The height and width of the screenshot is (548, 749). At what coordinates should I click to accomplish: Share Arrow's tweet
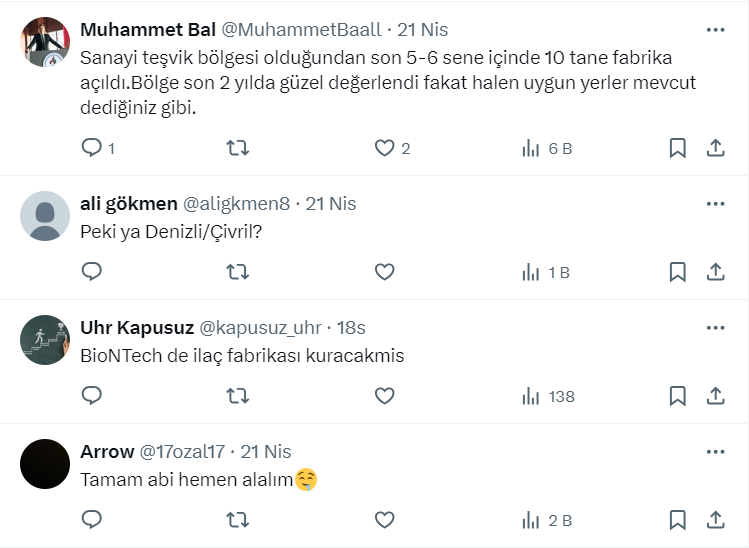715,520
